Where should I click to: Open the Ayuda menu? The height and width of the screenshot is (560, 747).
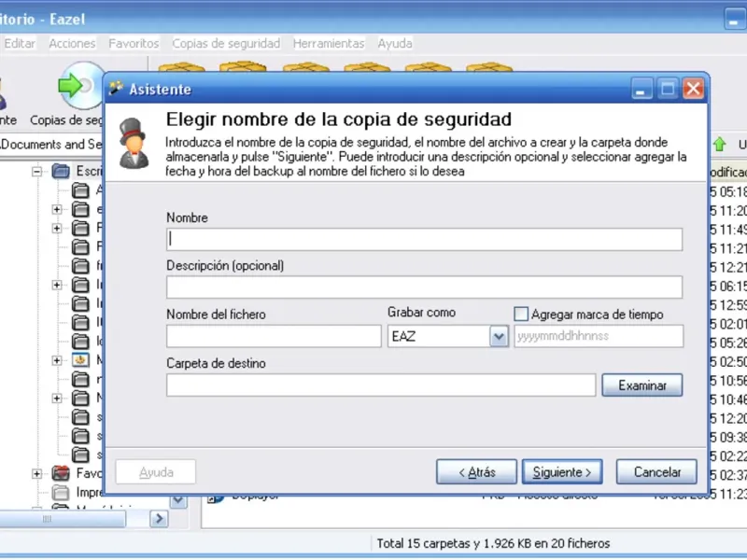coord(395,43)
